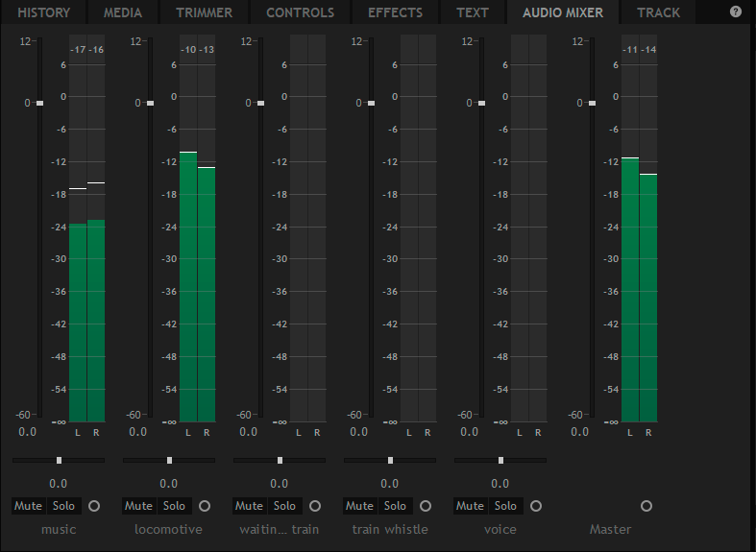Image resolution: width=756 pixels, height=552 pixels.
Task: Click the circle indicator on train whistle track
Action: coord(426,506)
